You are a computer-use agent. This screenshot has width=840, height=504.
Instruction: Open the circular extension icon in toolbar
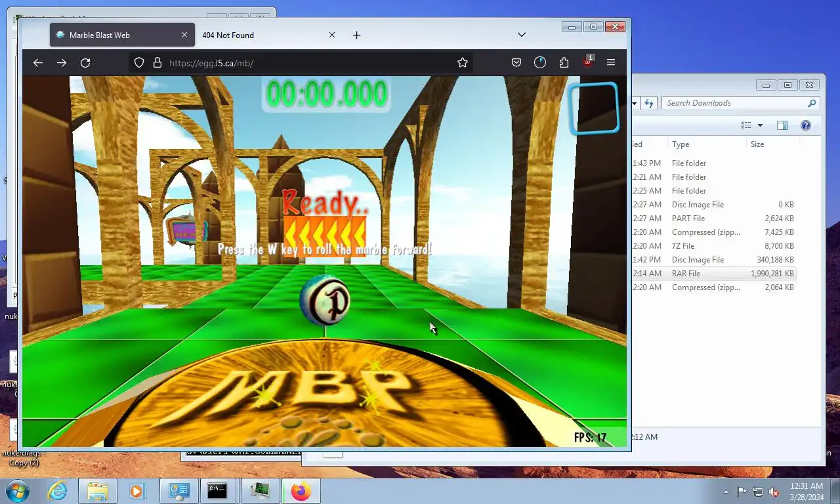click(x=540, y=62)
